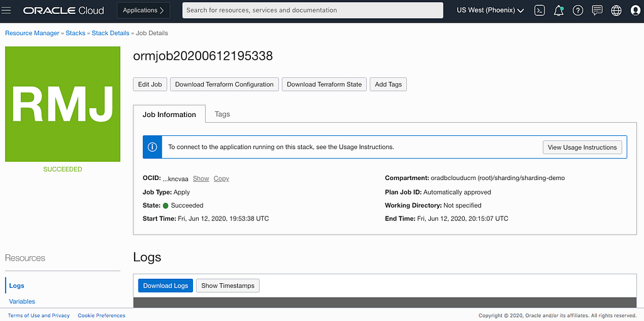Click the End Time value text
The height and width of the screenshot is (321, 644).
(462, 218)
